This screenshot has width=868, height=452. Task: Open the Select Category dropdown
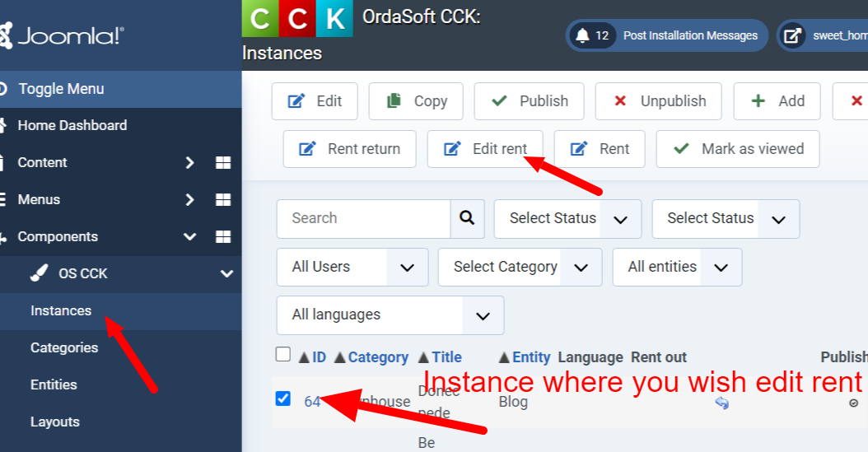click(520, 268)
